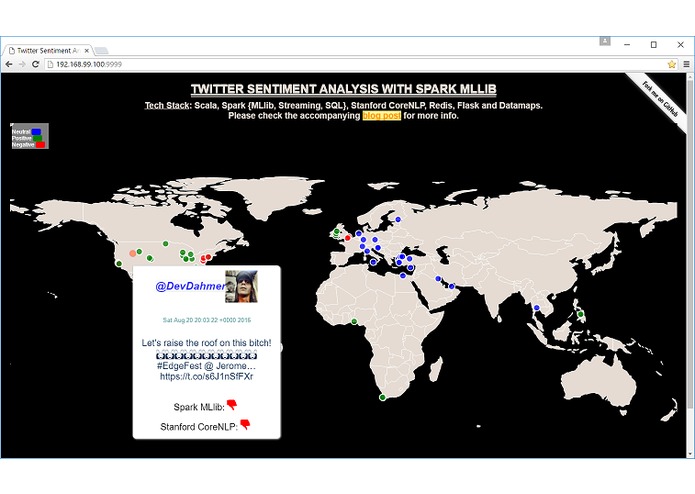Close the Twitter Sentiment tab
The width and height of the screenshot is (695, 494).
point(87,51)
